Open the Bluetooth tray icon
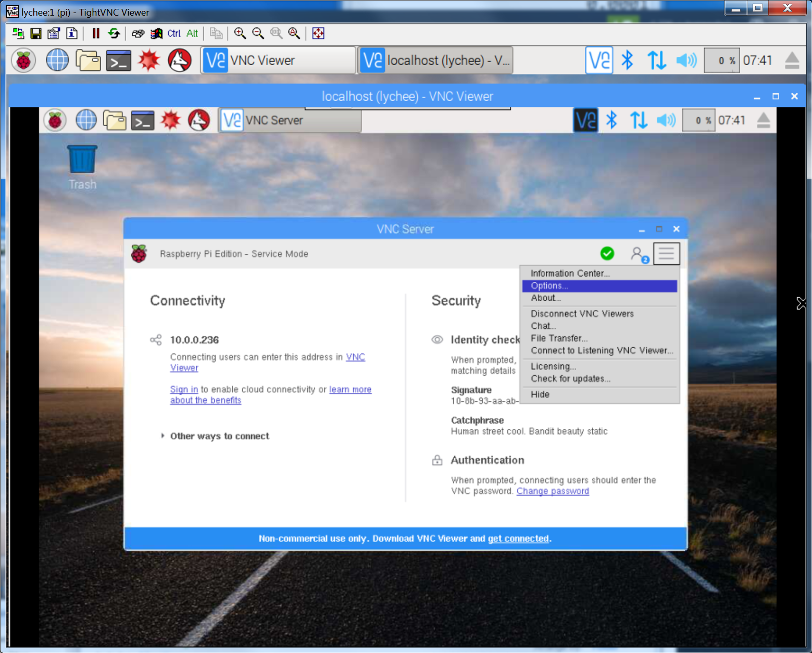Viewport: 812px width, 653px height. click(627, 60)
